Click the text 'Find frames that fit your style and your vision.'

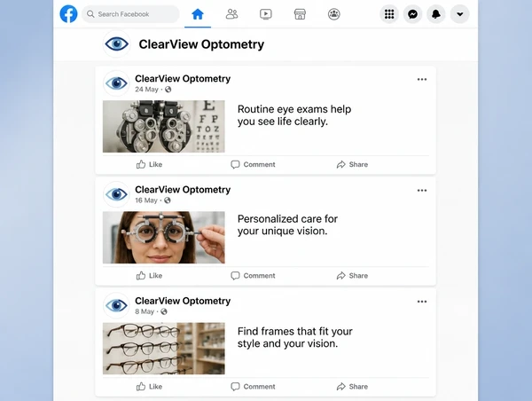tap(295, 337)
